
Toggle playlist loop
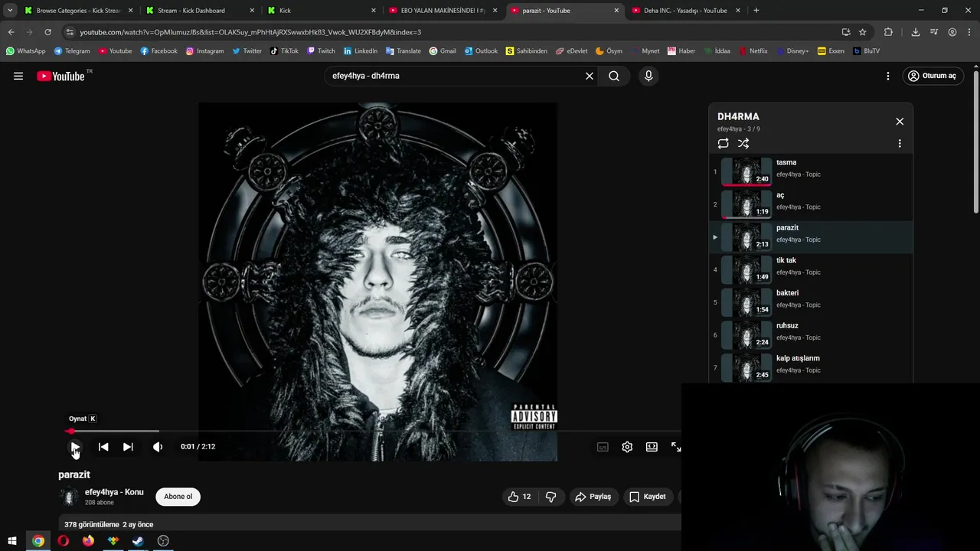coord(724,143)
